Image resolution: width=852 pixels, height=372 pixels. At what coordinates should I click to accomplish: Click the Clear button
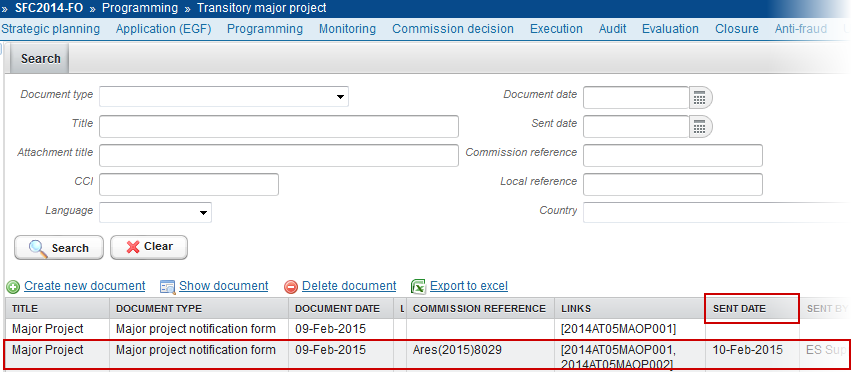(x=149, y=247)
